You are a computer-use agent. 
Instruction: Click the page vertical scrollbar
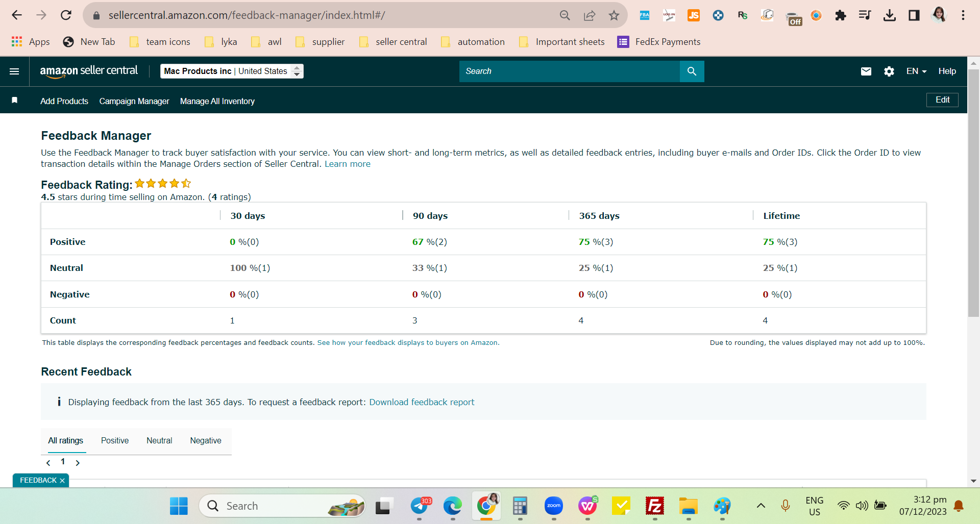(x=973, y=194)
